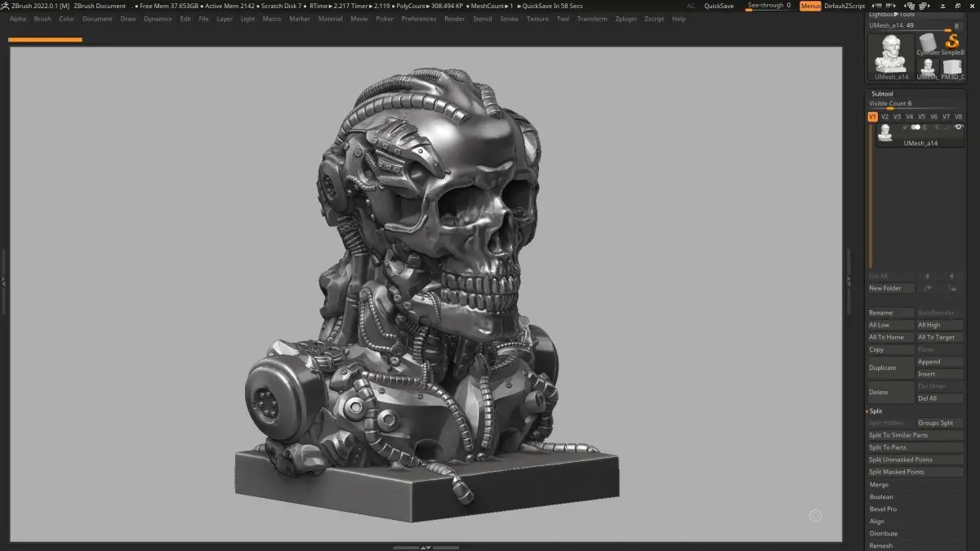The image size is (980, 551).
Task: Select visibility set V2
Action: point(884,117)
